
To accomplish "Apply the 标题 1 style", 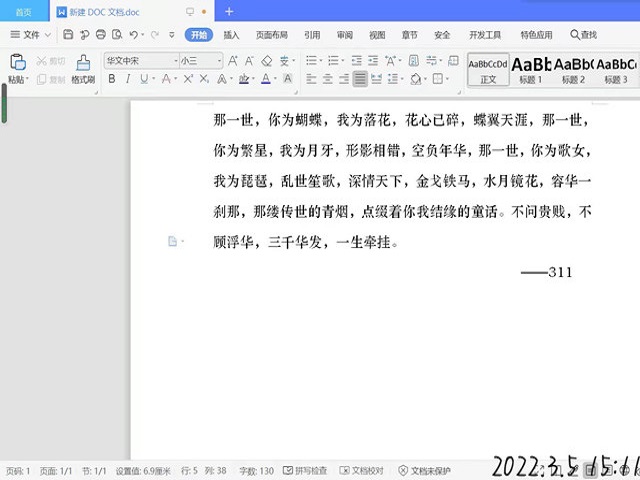I will coord(531,70).
